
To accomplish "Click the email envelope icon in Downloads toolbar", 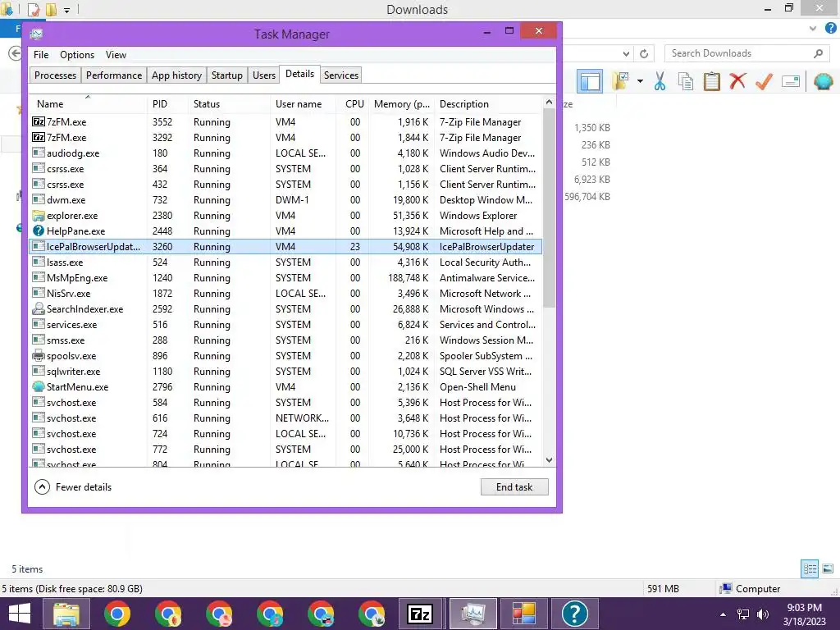I will pyautogui.click(x=791, y=81).
